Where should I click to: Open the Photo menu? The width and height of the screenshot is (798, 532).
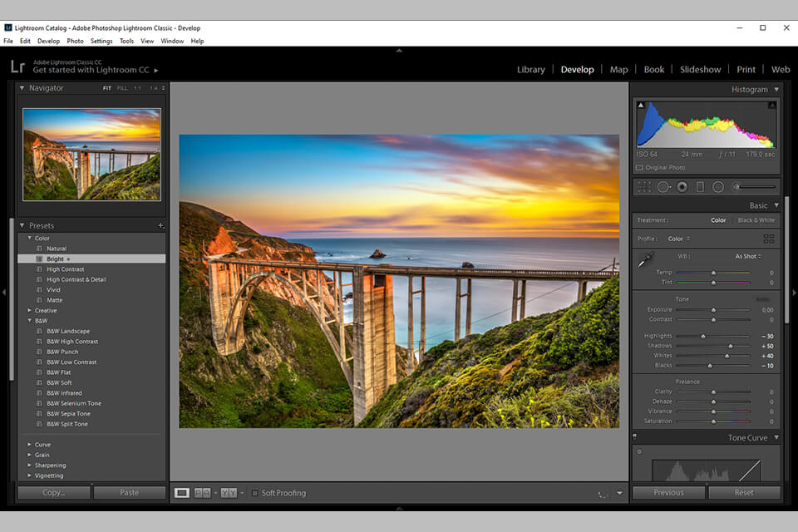click(x=75, y=40)
